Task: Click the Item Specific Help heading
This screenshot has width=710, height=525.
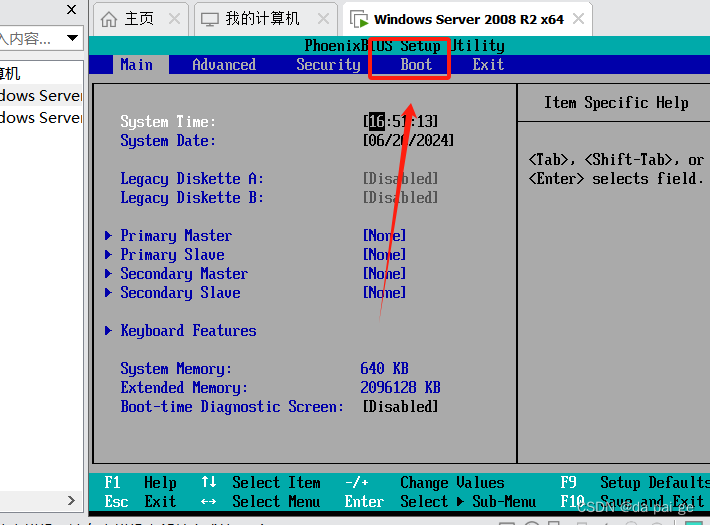Action: tap(616, 102)
